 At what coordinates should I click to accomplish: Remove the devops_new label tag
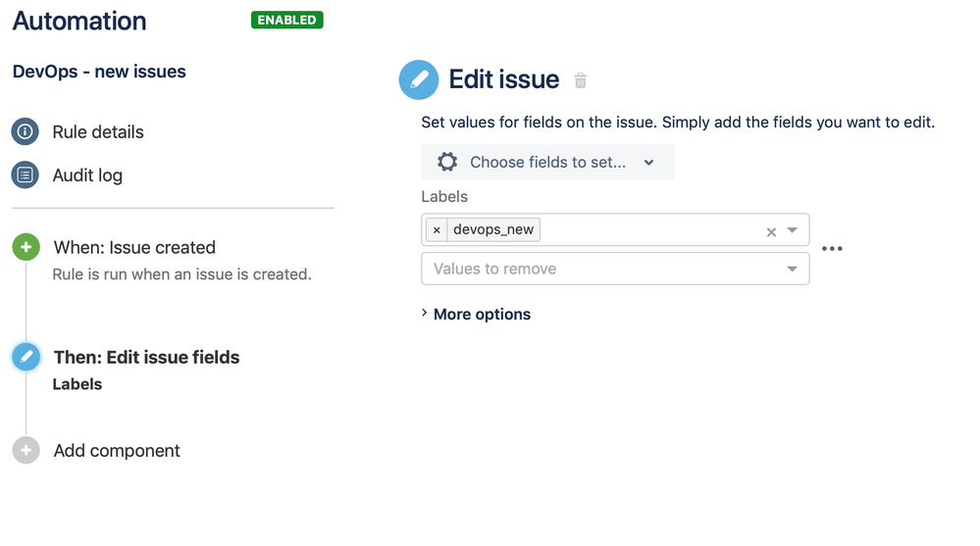437,230
